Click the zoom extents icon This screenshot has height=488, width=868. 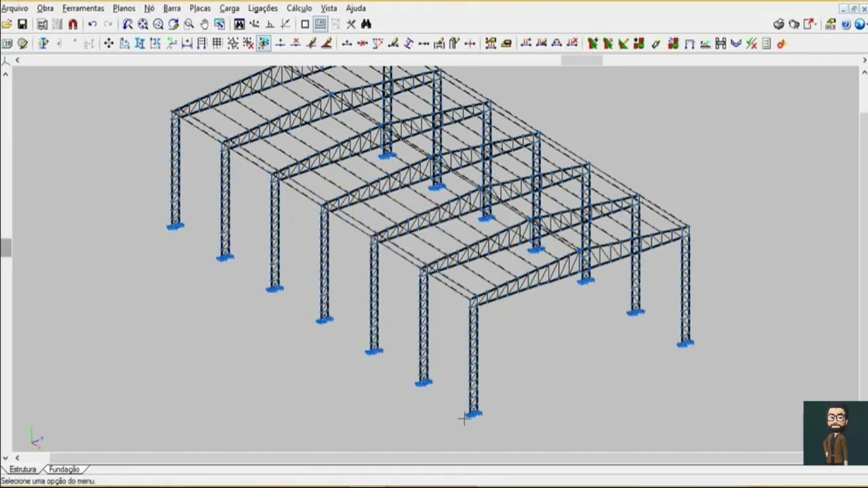pos(143,24)
